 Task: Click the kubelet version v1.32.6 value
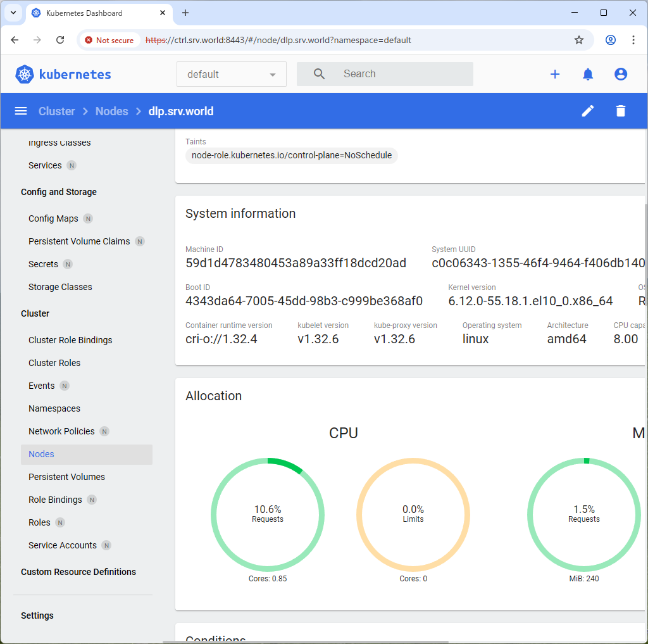tap(318, 339)
